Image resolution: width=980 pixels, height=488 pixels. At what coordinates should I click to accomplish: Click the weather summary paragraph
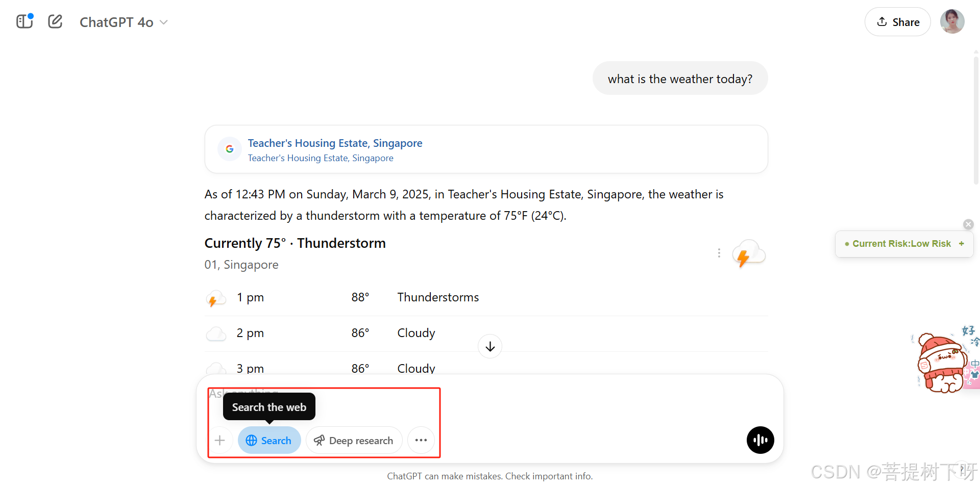(463, 205)
